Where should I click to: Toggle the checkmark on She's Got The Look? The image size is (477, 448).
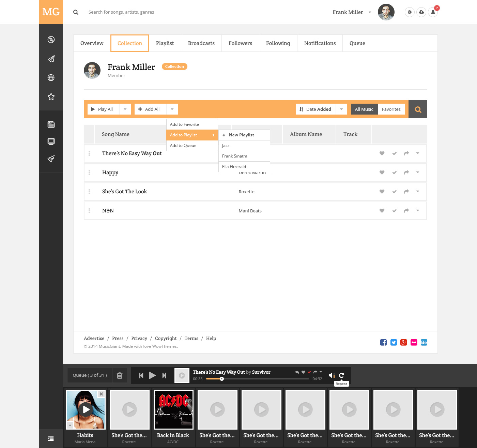click(x=394, y=192)
